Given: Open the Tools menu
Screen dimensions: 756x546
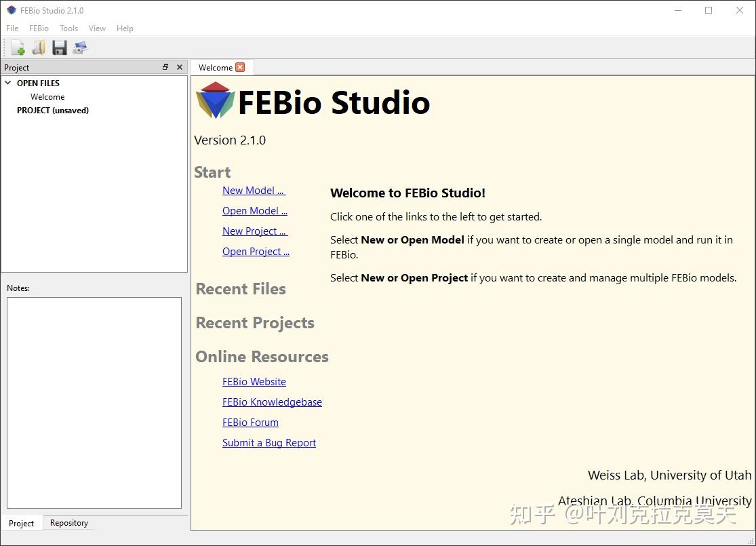Looking at the screenshot, I should pyautogui.click(x=68, y=28).
